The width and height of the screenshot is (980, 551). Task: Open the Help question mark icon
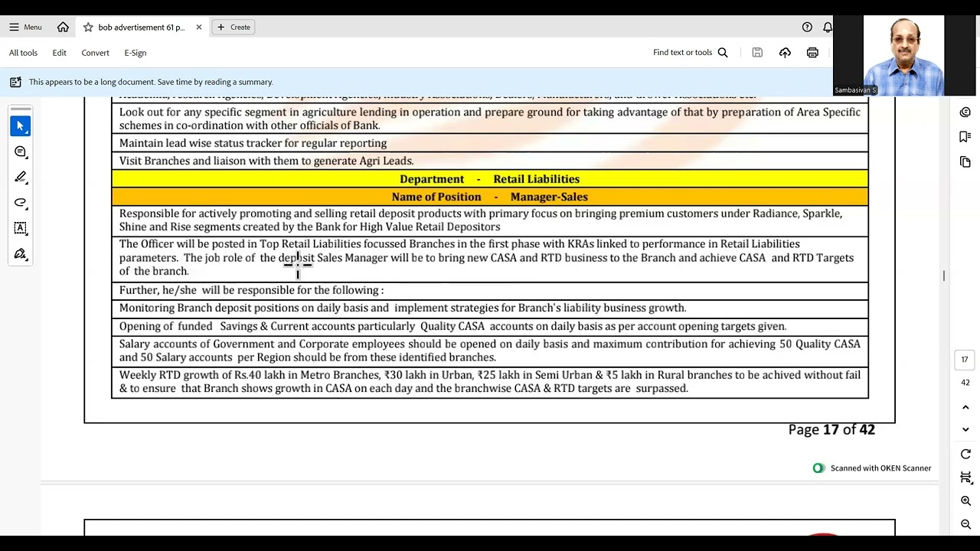pyautogui.click(x=807, y=27)
